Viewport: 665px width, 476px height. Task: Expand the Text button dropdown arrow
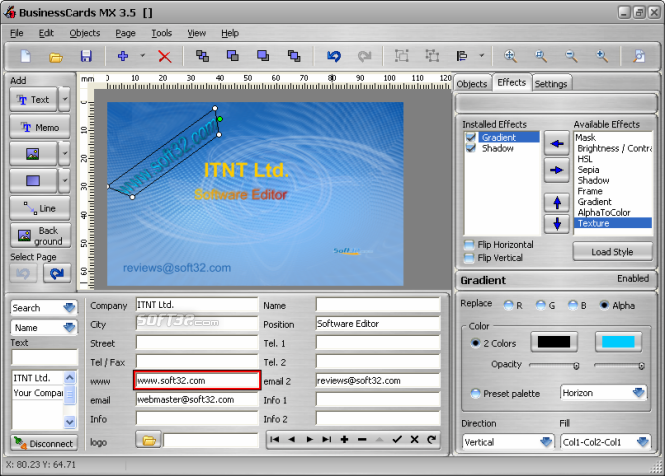click(64, 99)
